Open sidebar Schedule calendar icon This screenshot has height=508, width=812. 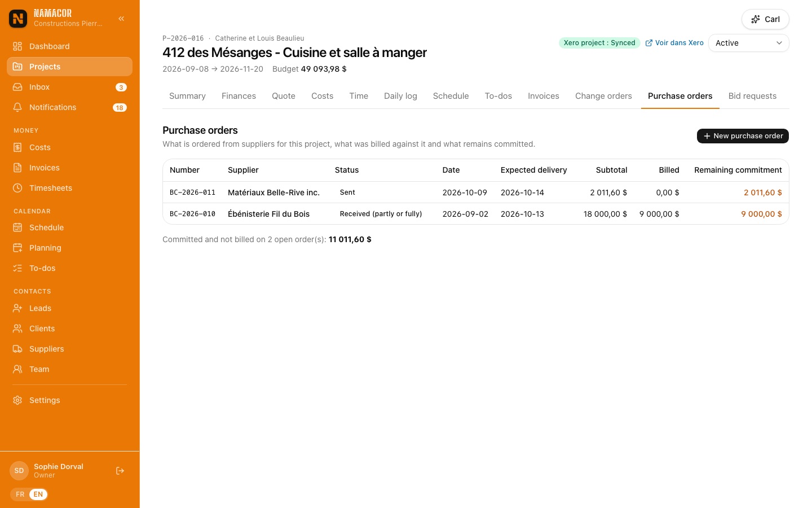tap(17, 227)
